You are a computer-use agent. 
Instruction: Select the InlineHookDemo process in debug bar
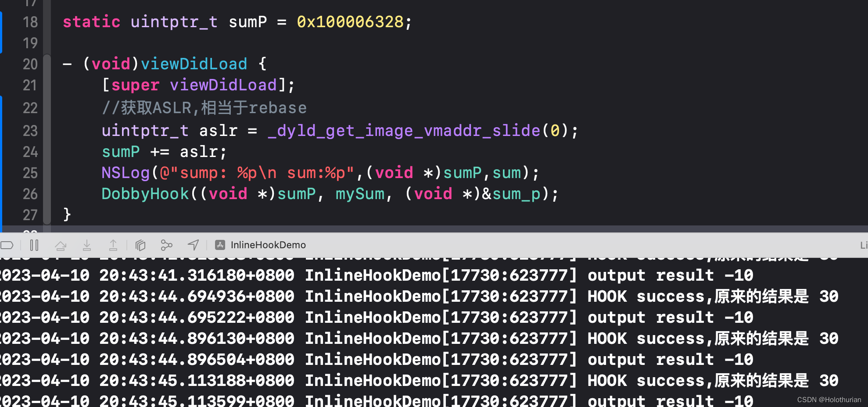(x=268, y=245)
